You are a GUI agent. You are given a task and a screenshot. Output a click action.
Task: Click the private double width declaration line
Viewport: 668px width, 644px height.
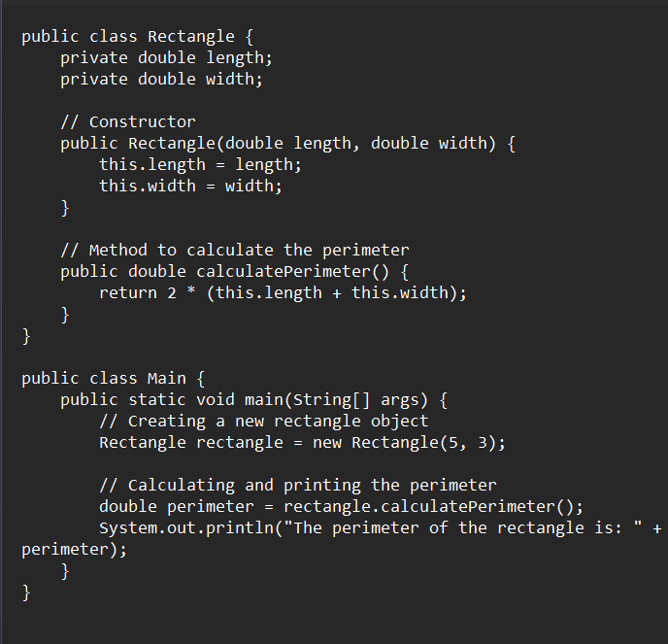tap(161, 80)
